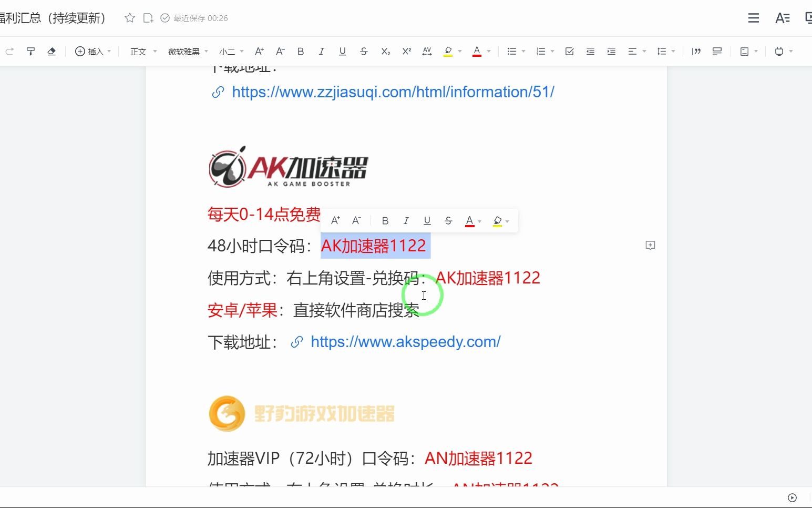Click the red text 安卓/苹果

[242, 310]
